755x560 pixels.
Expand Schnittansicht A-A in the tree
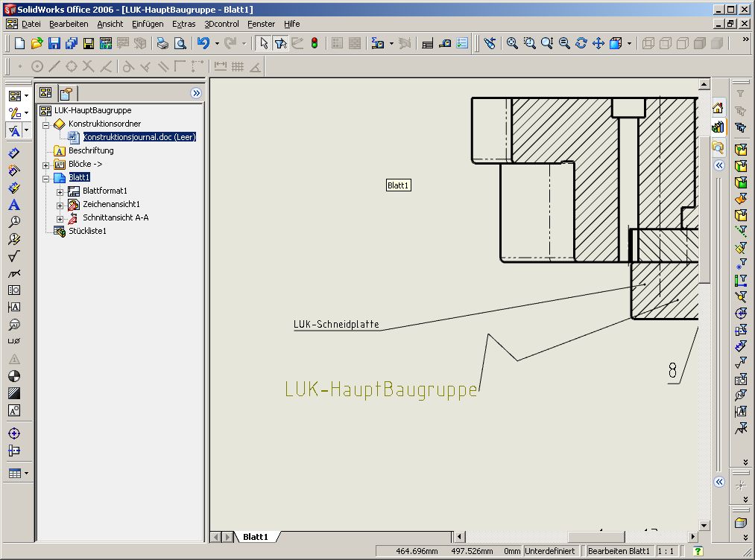tap(60, 218)
